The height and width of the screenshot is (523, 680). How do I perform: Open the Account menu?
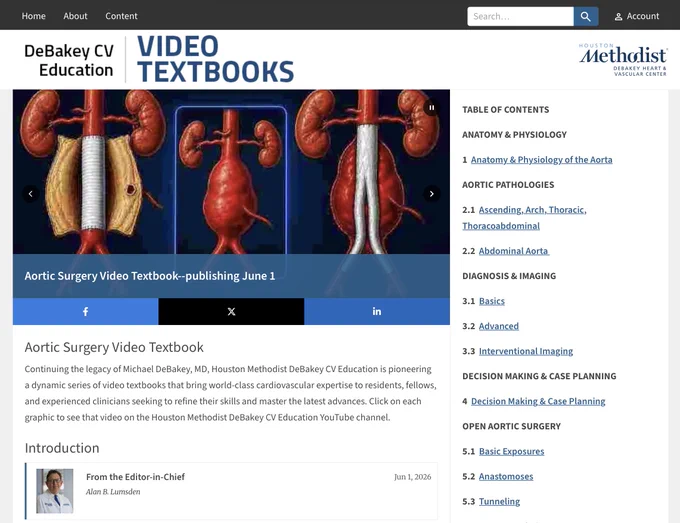pyautogui.click(x=637, y=16)
